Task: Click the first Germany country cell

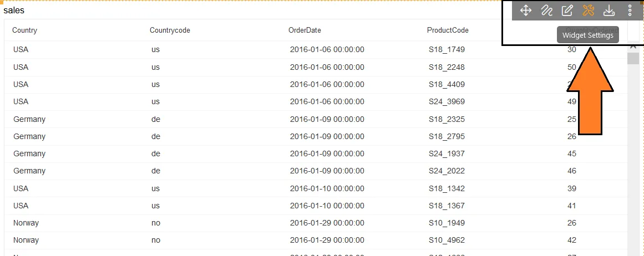Action: pyautogui.click(x=29, y=119)
